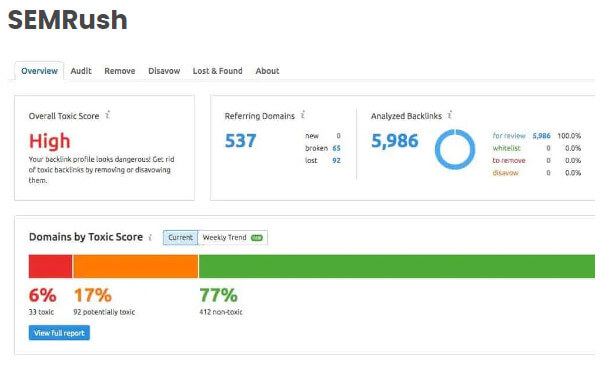
Task: Go to the Disavow tab
Action: click(164, 71)
